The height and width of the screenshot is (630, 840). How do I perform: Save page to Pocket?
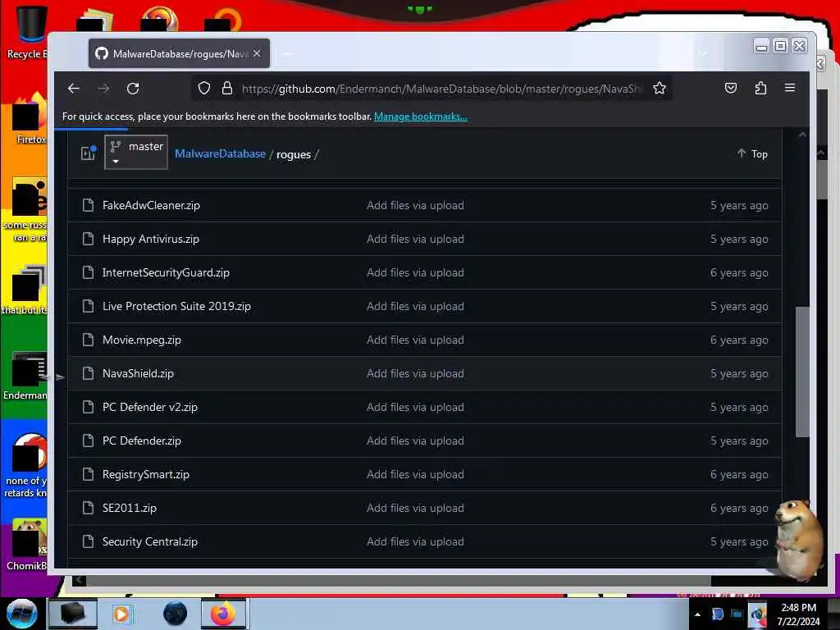coord(731,89)
